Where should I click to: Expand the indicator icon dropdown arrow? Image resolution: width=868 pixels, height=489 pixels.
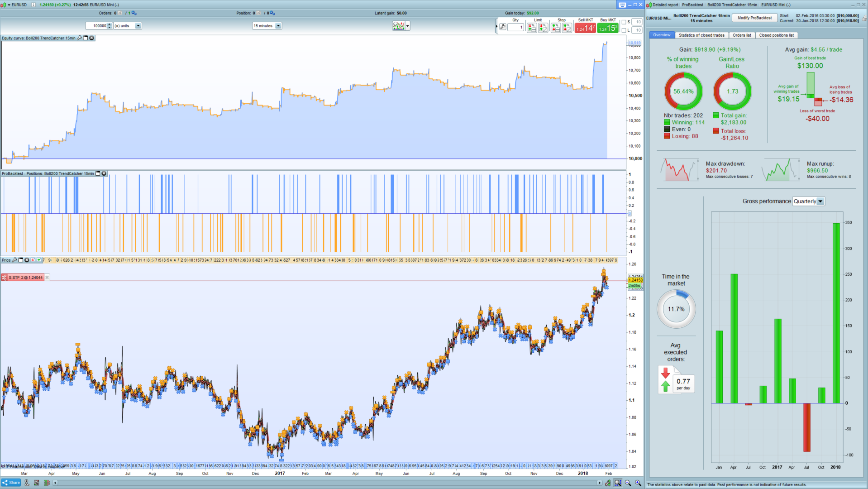408,26
